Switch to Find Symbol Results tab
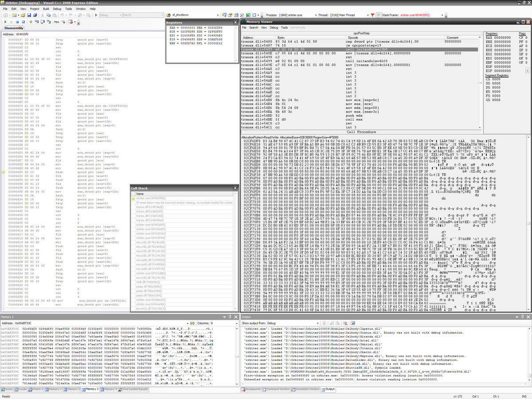 (134, 389)
